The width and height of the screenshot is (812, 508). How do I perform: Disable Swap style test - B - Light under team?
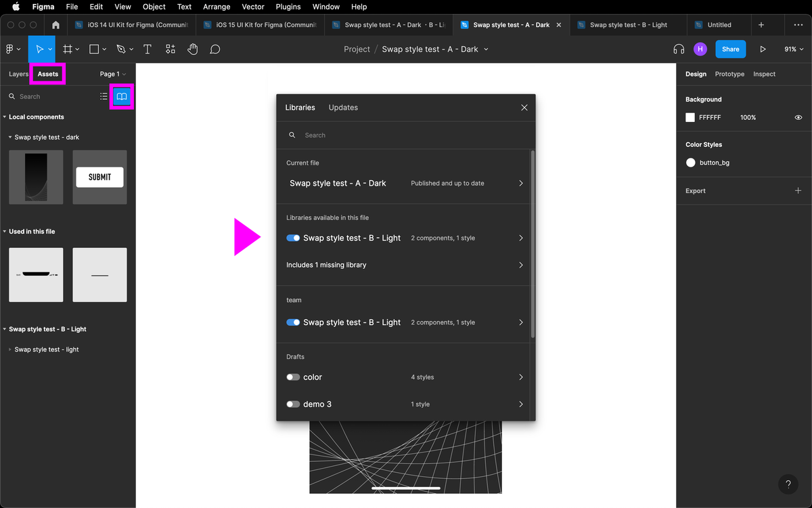293,323
